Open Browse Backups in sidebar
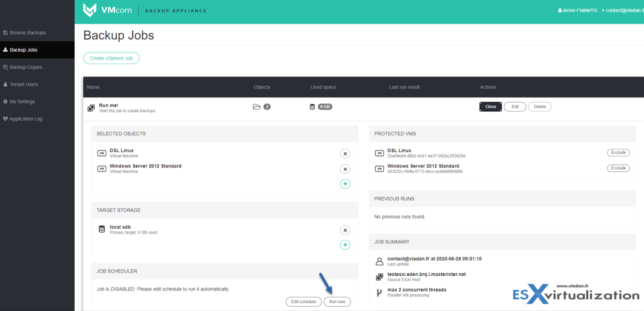644x311 pixels. [x=37, y=33]
